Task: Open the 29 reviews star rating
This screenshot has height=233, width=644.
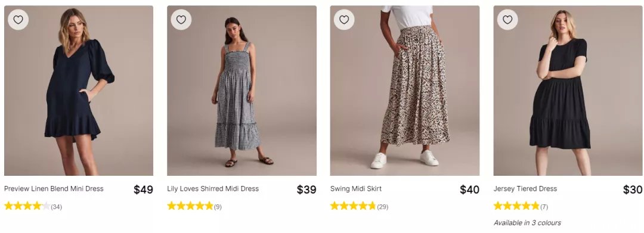Action: [x=359, y=206]
